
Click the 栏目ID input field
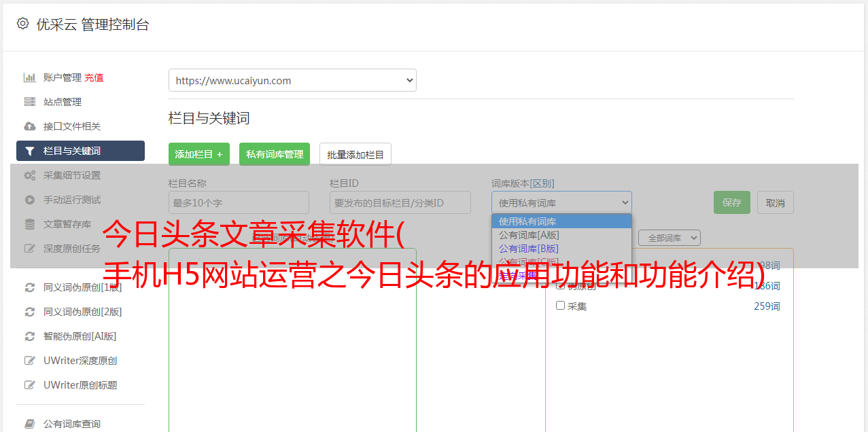[400, 202]
